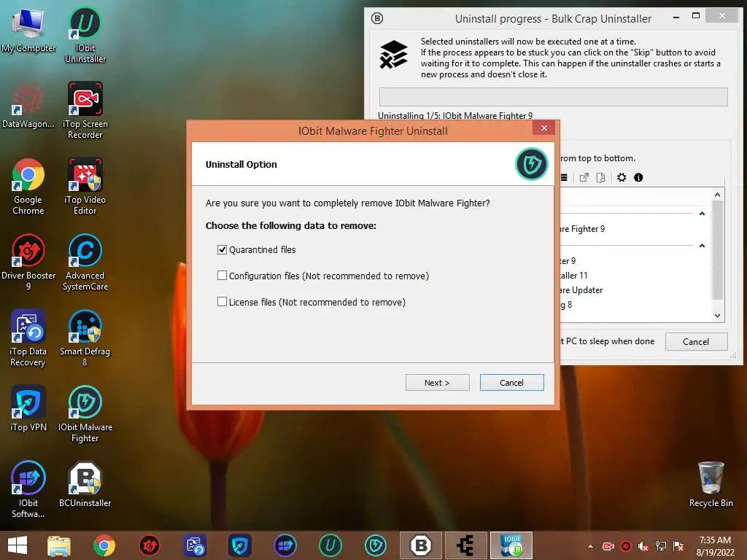The height and width of the screenshot is (560, 747).
Task: Select the IObit Uninstaller desktop shortcut
Action: pos(85,35)
